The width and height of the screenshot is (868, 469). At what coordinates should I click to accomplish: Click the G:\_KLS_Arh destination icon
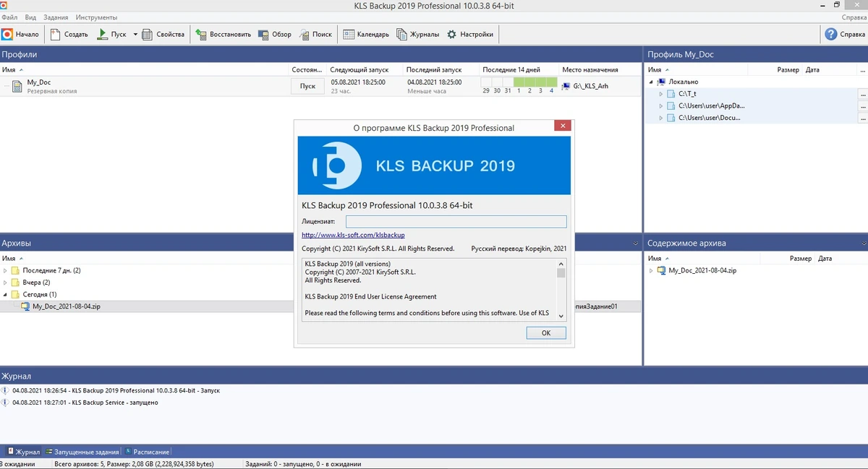(x=566, y=86)
